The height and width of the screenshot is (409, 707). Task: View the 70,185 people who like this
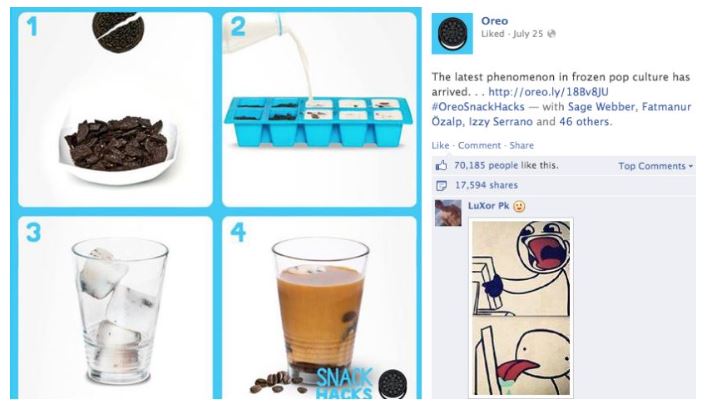[506, 165]
